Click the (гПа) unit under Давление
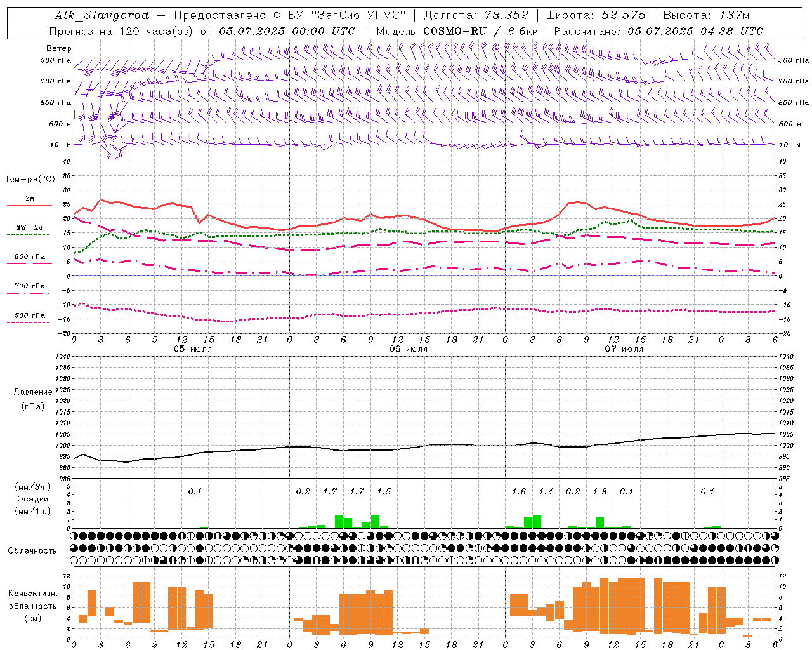This screenshot has height=650, width=812. pos(33,406)
